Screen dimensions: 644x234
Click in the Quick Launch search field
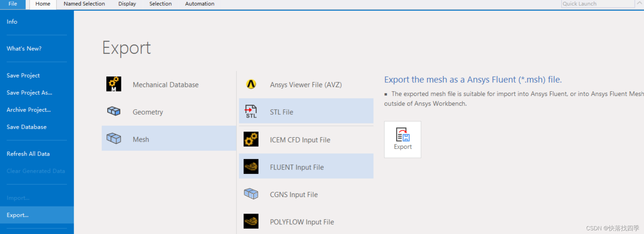pyautogui.click(x=598, y=4)
